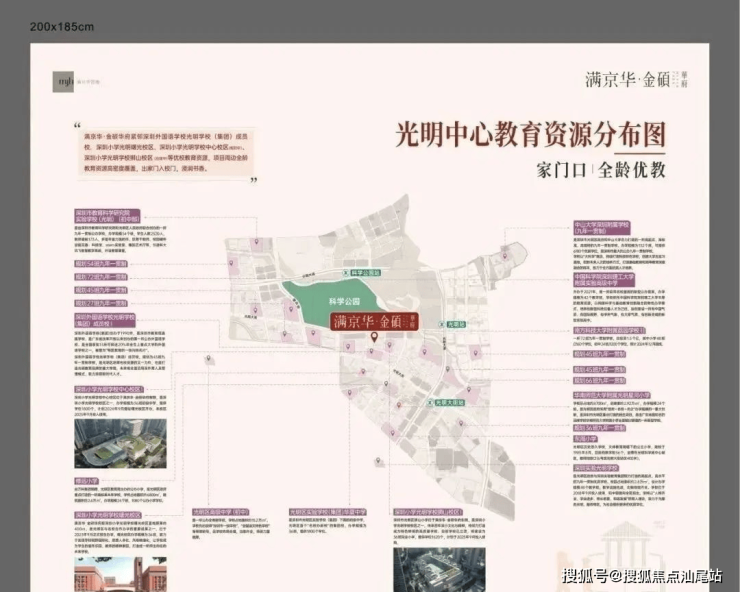
Task: Click the title 光明中心教育资源分布图
Action: pyautogui.click(x=530, y=135)
